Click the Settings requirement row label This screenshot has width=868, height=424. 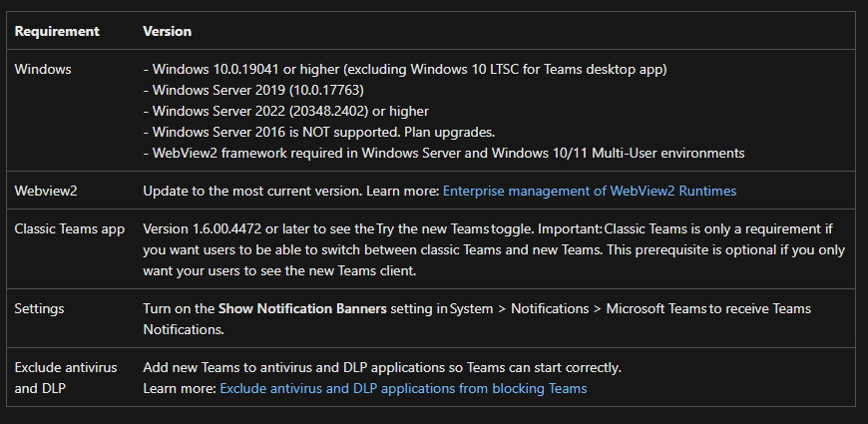39,308
